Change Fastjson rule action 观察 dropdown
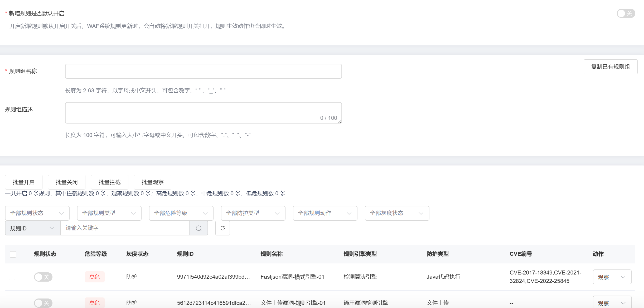The image size is (644, 308). 612,277
